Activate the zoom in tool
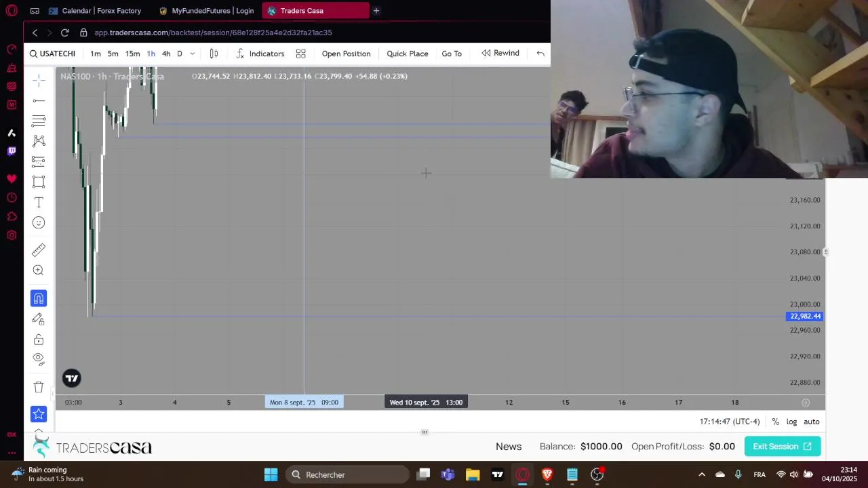This screenshot has height=488, width=868. pos(39,270)
